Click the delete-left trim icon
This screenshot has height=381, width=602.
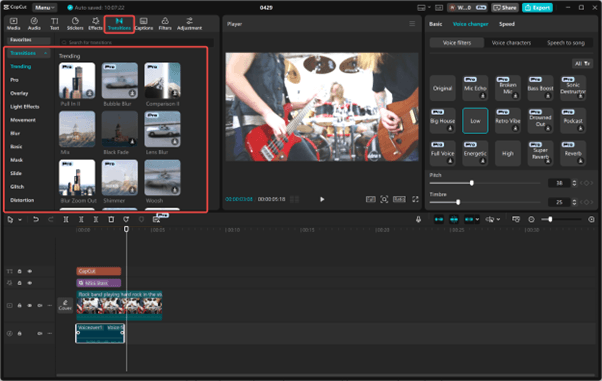pos(81,219)
